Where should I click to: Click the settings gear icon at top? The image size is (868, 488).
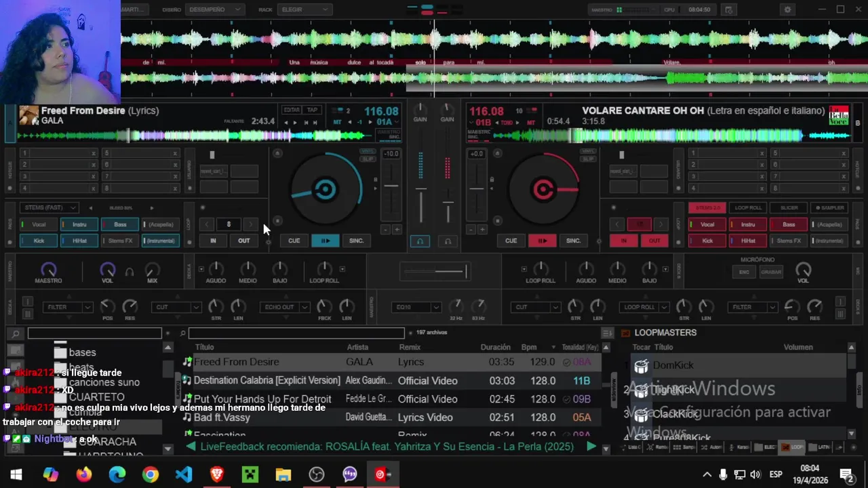tap(787, 9)
